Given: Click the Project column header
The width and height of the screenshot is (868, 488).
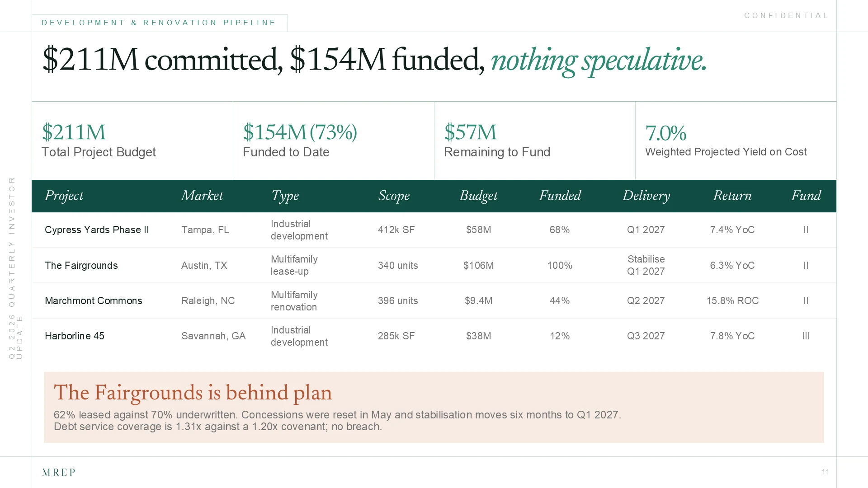Looking at the screenshot, I should [x=64, y=196].
